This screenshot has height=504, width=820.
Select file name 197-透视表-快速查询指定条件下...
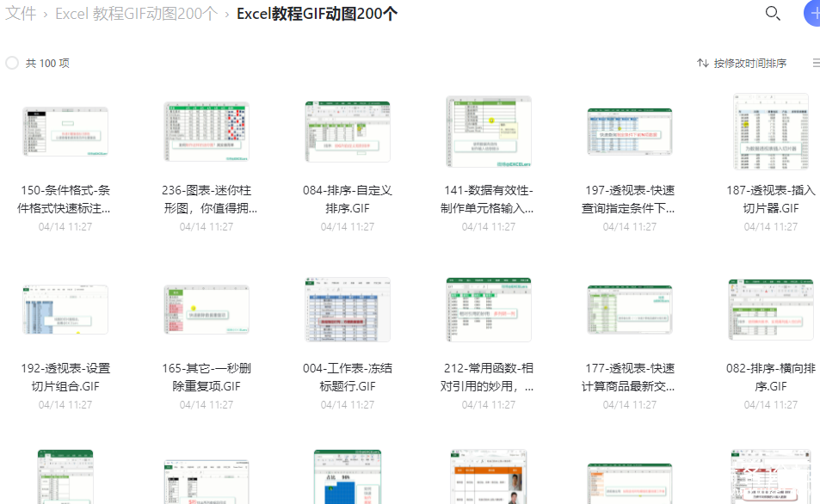[629, 200]
